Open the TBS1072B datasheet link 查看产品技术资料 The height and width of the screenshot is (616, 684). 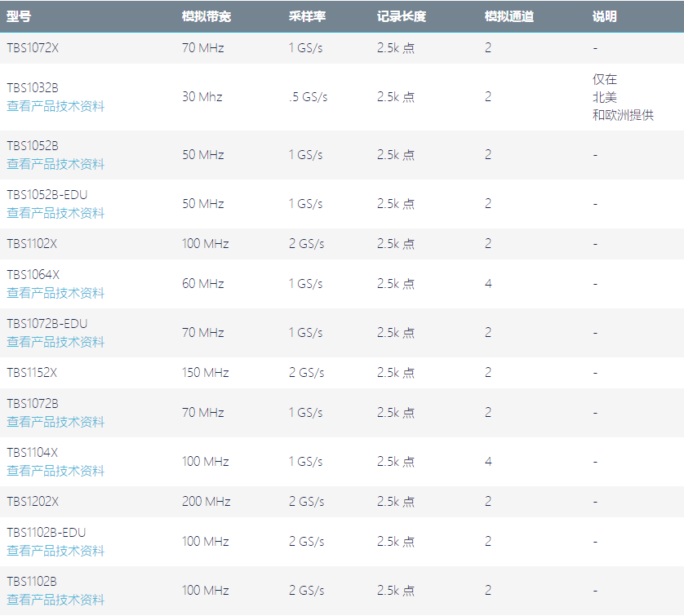56,422
